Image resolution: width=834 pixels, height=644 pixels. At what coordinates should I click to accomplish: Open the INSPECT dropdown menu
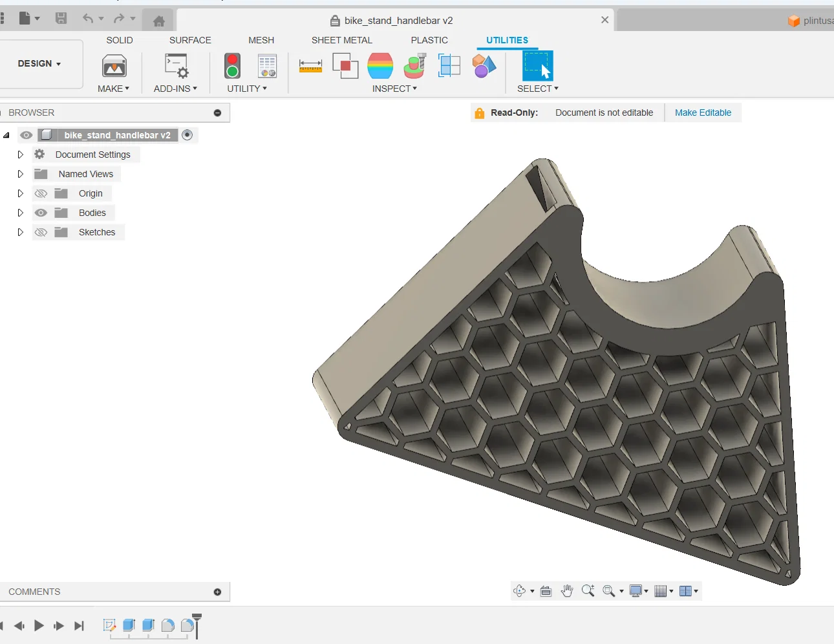[x=394, y=89]
